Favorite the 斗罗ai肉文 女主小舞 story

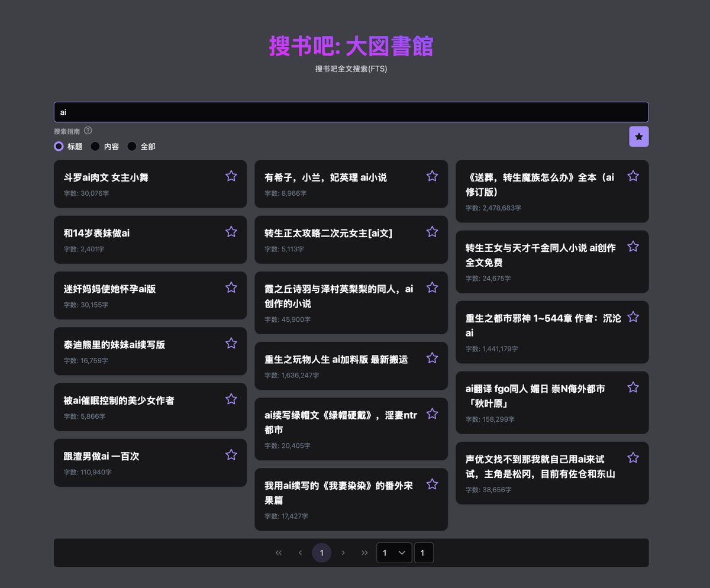click(x=231, y=176)
